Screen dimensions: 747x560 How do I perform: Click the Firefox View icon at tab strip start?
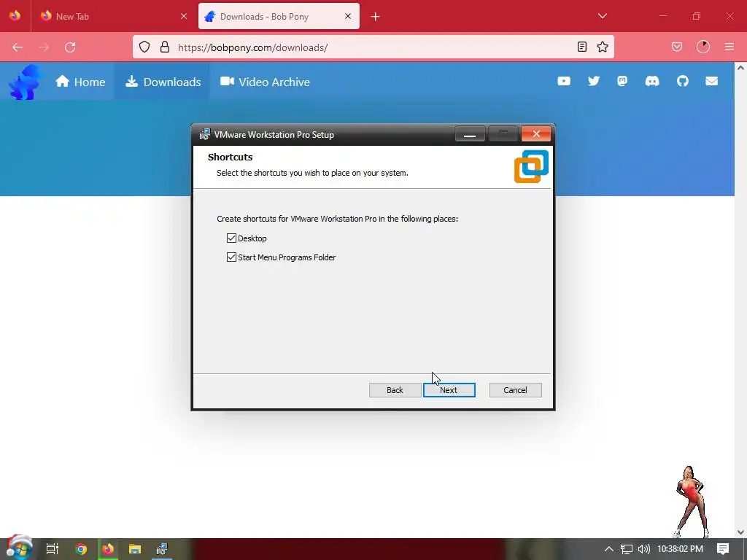15,16
